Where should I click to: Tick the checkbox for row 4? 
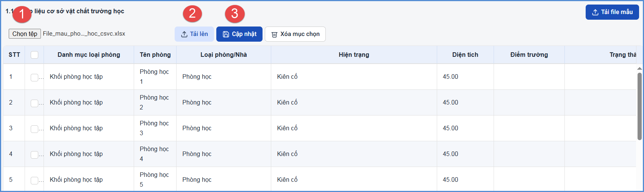pos(34,155)
